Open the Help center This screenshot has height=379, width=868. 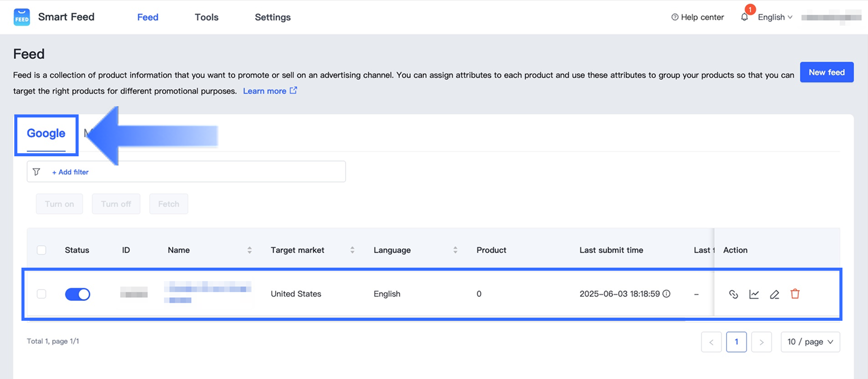pos(697,17)
